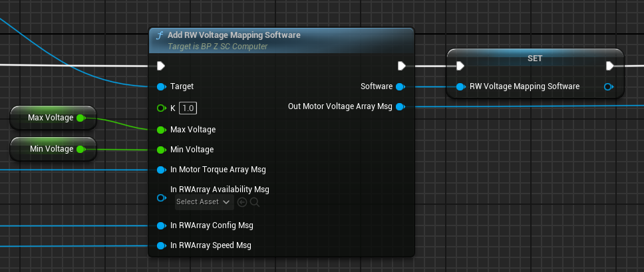644x272 pixels.
Task: Click the Software output pin
Action: tap(400, 86)
